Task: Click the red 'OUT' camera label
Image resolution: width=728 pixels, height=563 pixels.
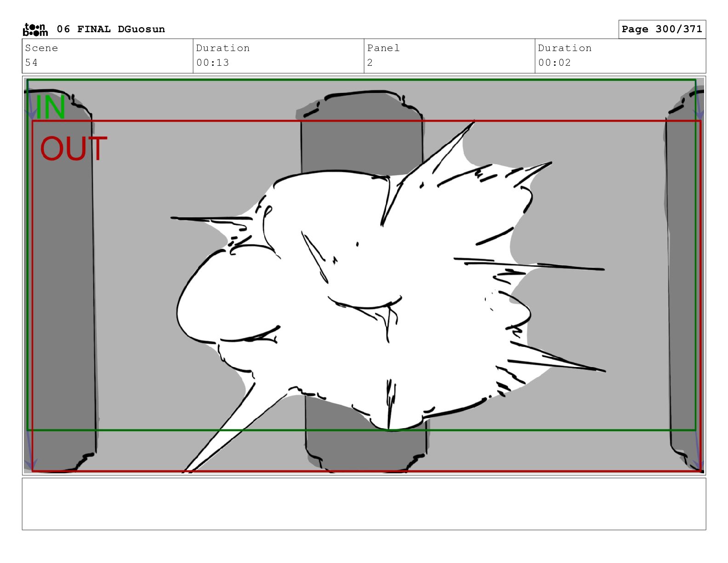Action: [x=74, y=149]
